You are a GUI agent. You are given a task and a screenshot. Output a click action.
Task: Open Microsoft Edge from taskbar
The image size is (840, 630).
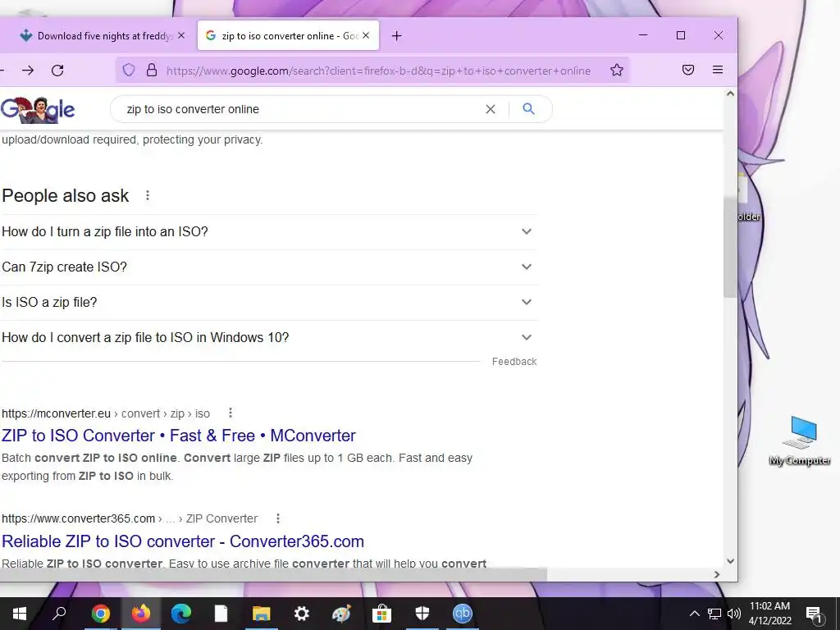pos(181,614)
